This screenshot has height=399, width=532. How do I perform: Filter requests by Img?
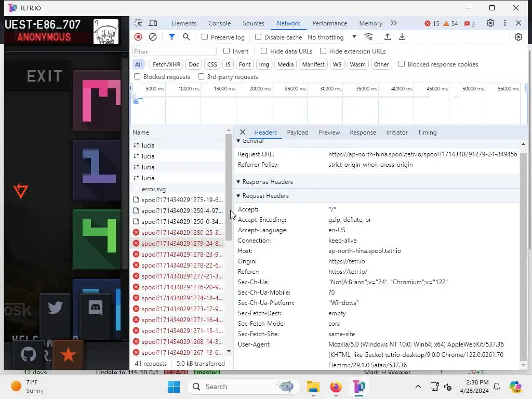coord(263,64)
